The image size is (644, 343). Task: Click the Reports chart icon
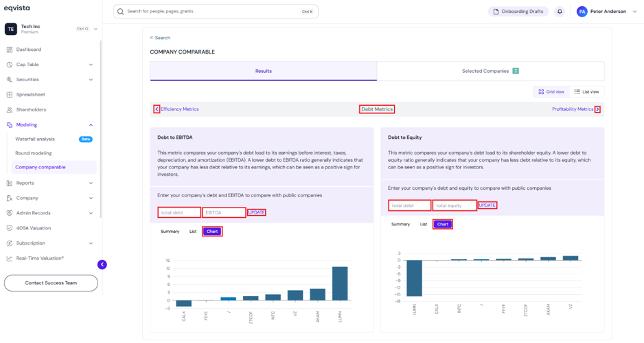[x=10, y=183]
